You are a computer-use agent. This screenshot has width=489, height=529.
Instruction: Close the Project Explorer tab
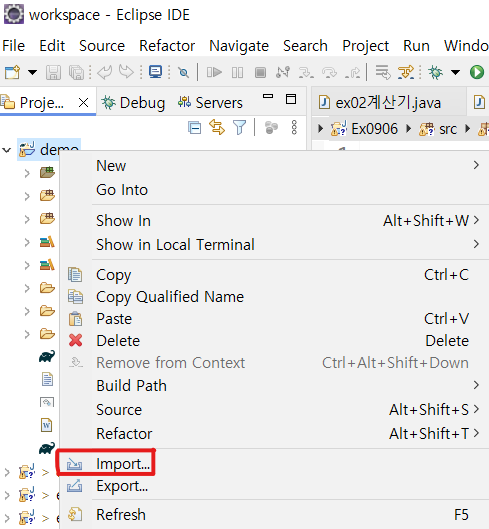83,102
